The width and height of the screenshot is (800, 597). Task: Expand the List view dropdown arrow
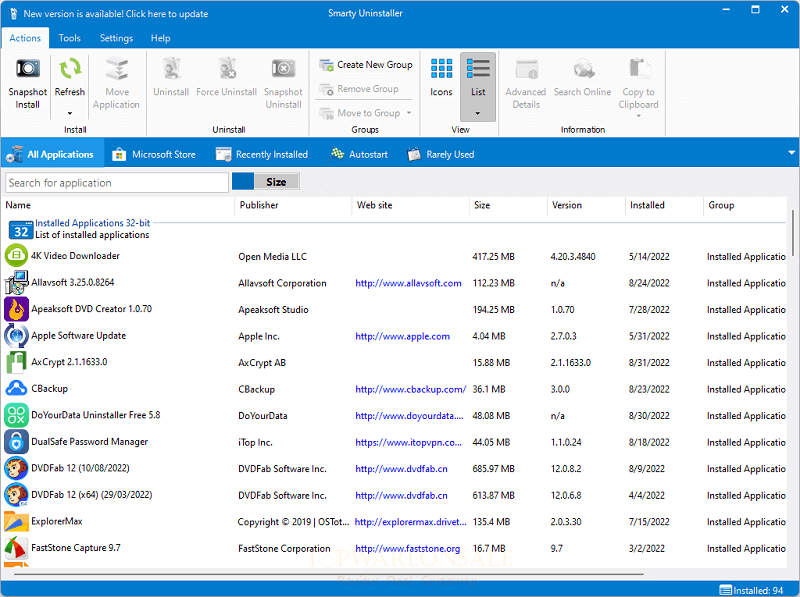coord(478,113)
